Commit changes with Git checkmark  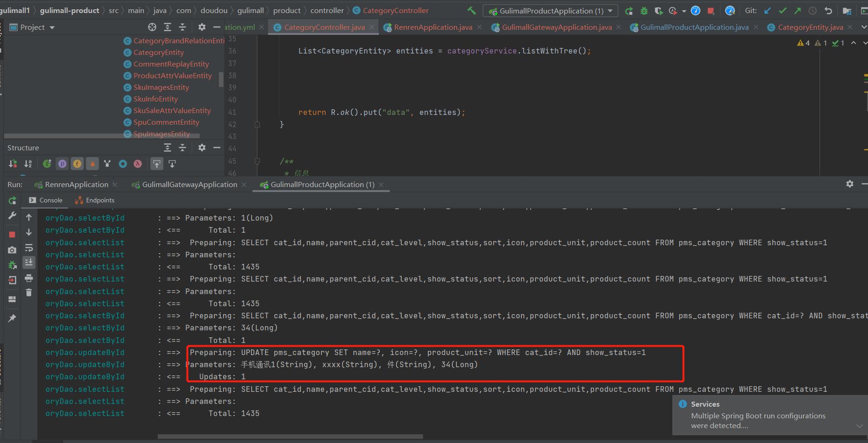click(782, 11)
